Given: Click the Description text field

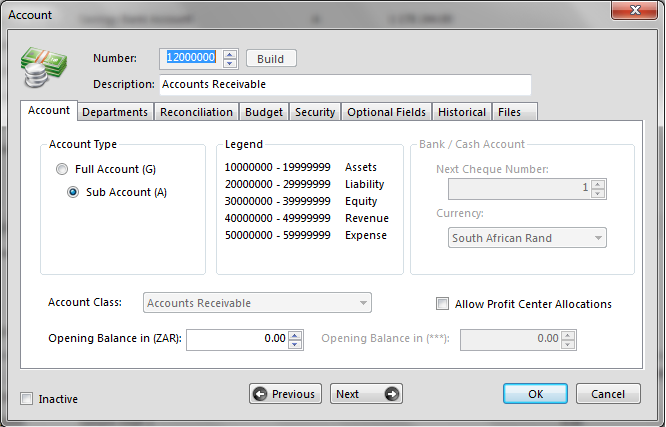Looking at the screenshot, I should [344, 85].
